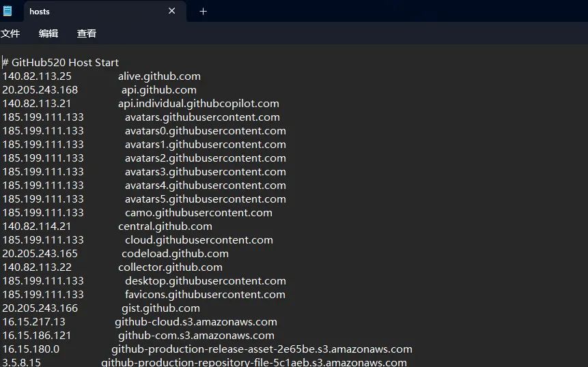Select the hosts tab
The height and width of the screenshot is (367, 588).
pyautogui.click(x=82, y=11)
